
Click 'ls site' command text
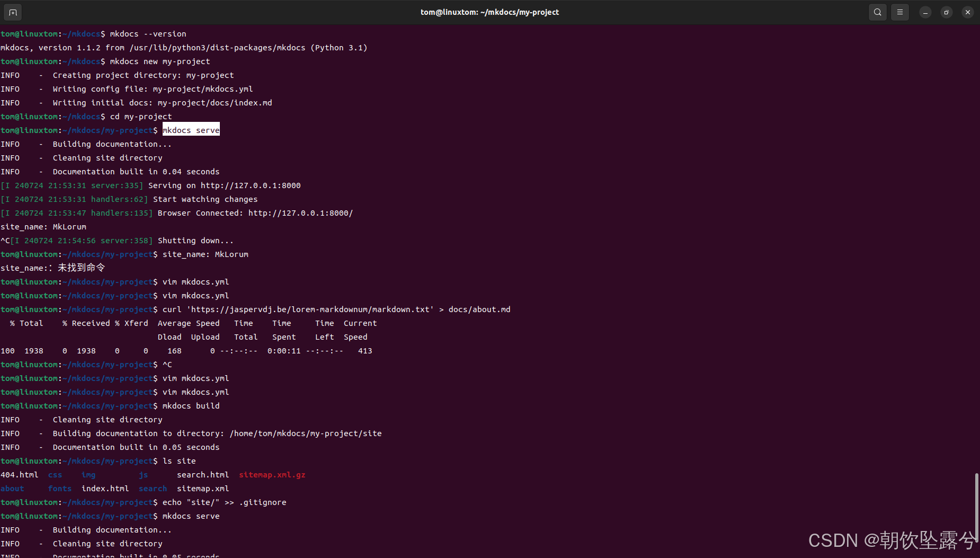pyautogui.click(x=179, y=461)
